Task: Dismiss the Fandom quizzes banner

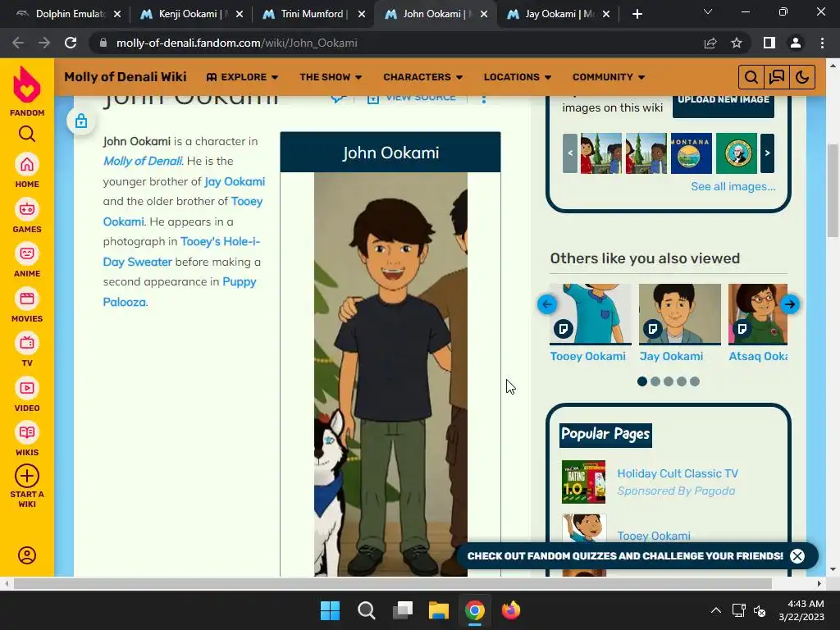Action: (797, 556)
